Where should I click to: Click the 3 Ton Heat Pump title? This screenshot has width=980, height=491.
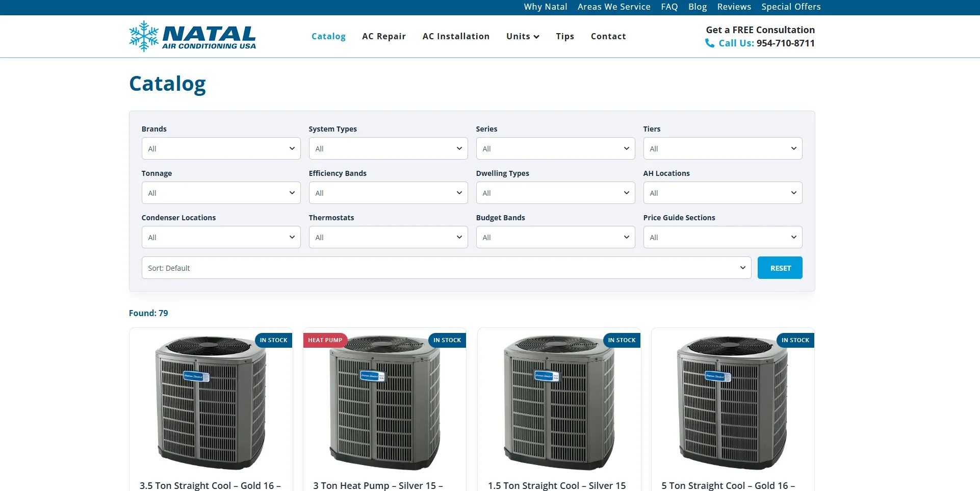coord(378,486)
